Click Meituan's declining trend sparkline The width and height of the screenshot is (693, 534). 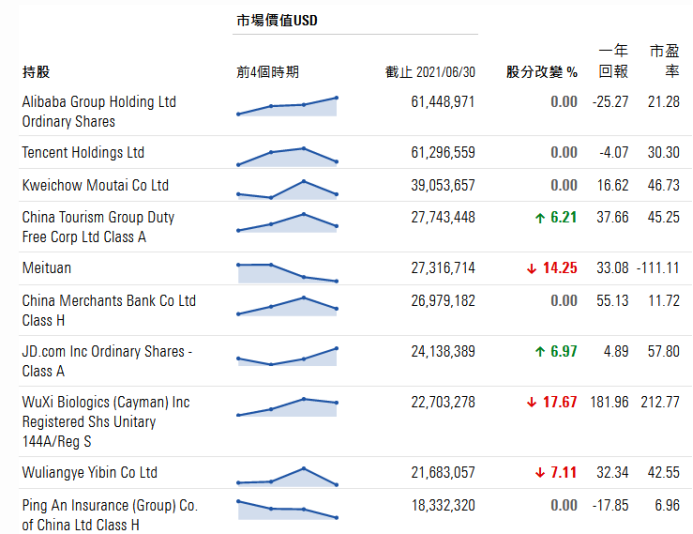click(x=287, y=272)
